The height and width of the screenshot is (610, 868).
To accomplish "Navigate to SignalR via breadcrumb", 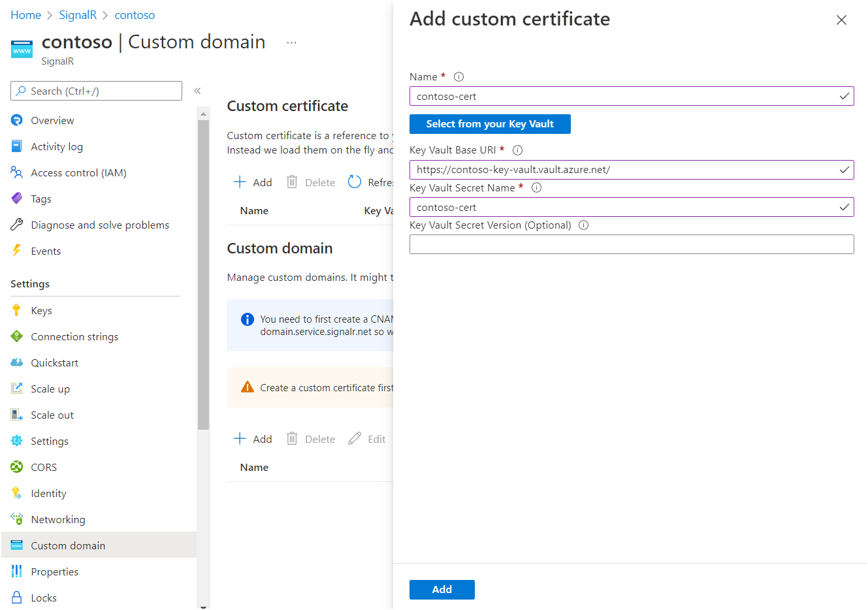I will click(78, 14).
